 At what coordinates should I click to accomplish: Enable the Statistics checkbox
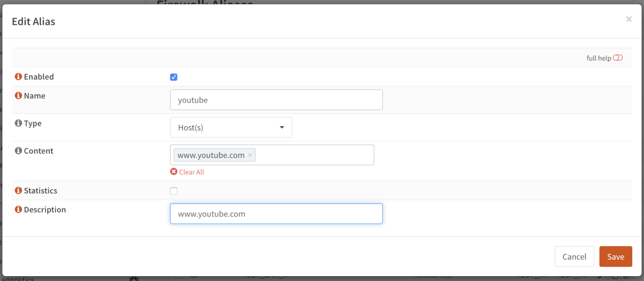tap(174, 191)
